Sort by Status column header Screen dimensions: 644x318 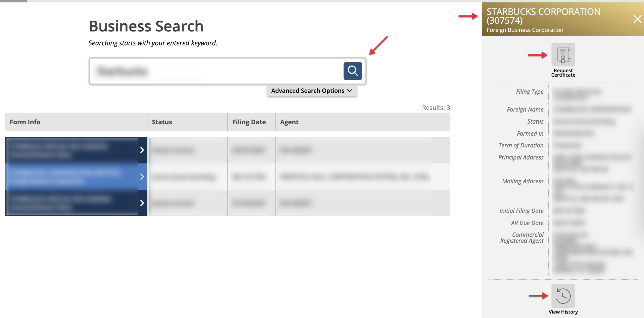point(162,122)
